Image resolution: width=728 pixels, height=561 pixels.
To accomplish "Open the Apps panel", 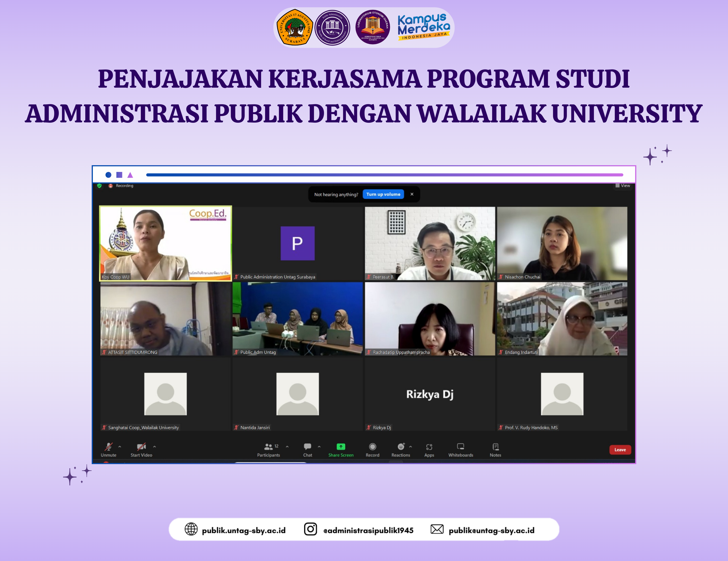I will point(429,450).
